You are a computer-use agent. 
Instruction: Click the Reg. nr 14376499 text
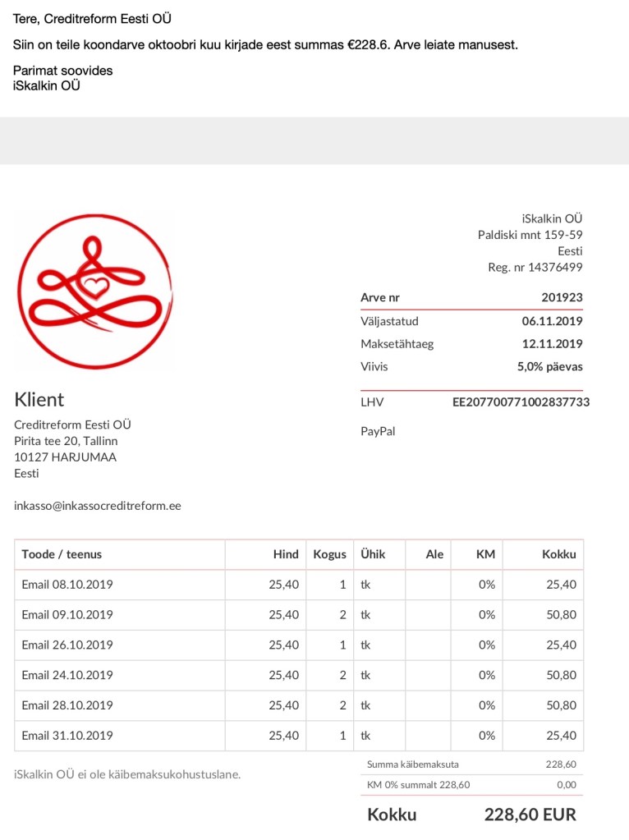(535, 268)
